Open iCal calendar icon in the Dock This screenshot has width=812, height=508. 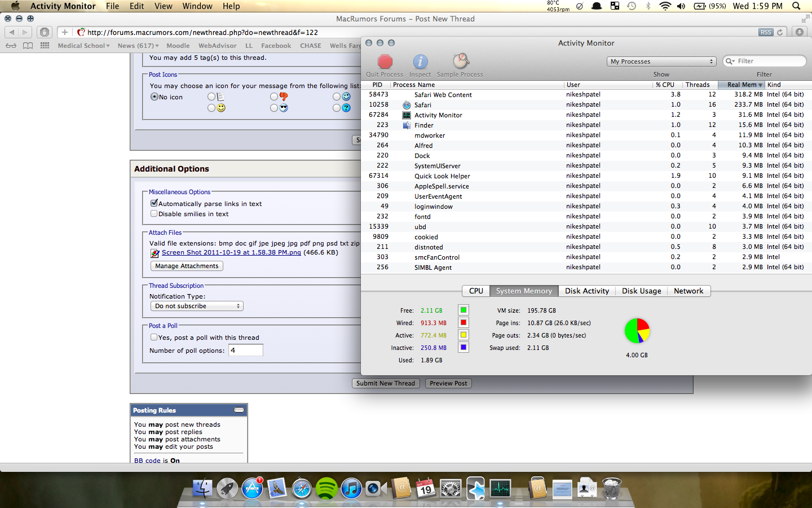coord(426,488)
